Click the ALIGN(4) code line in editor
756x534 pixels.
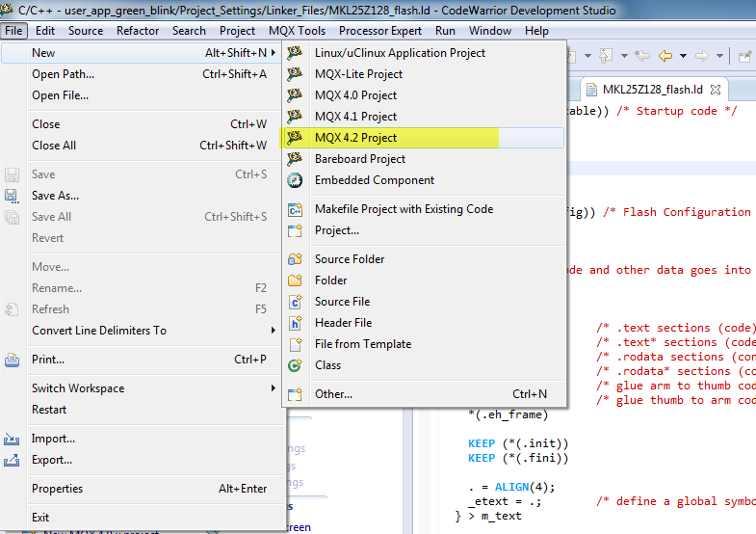(x=511, y=487)
